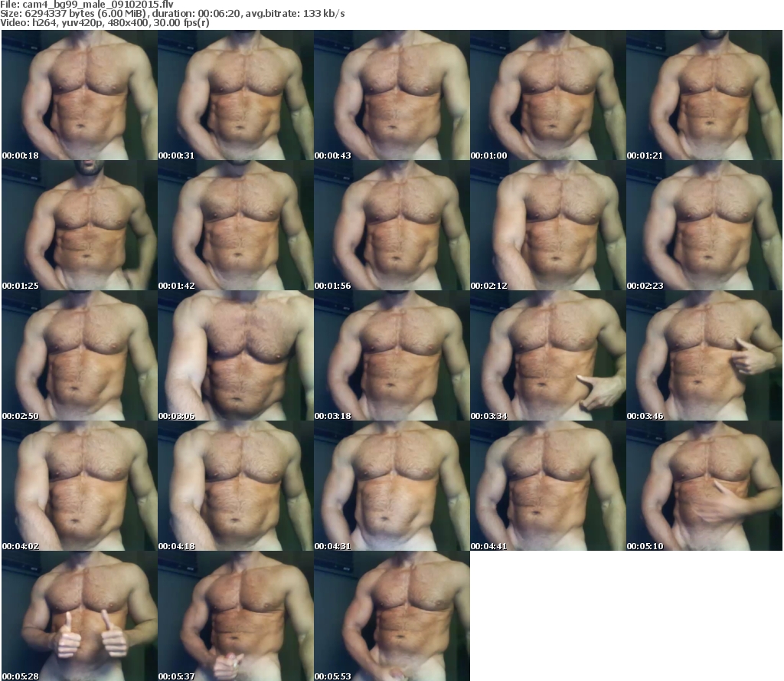The width and height of the screenshot is (784, 681).
Task: Click the 'Video: h264, yuv420p' info line
Action: click(x=104, y=22)
